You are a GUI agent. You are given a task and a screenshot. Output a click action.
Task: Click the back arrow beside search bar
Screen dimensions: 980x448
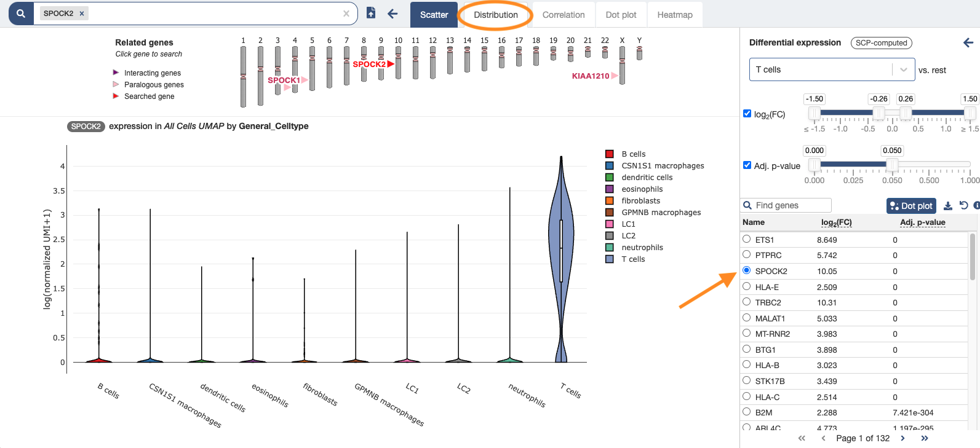[392, 14]
